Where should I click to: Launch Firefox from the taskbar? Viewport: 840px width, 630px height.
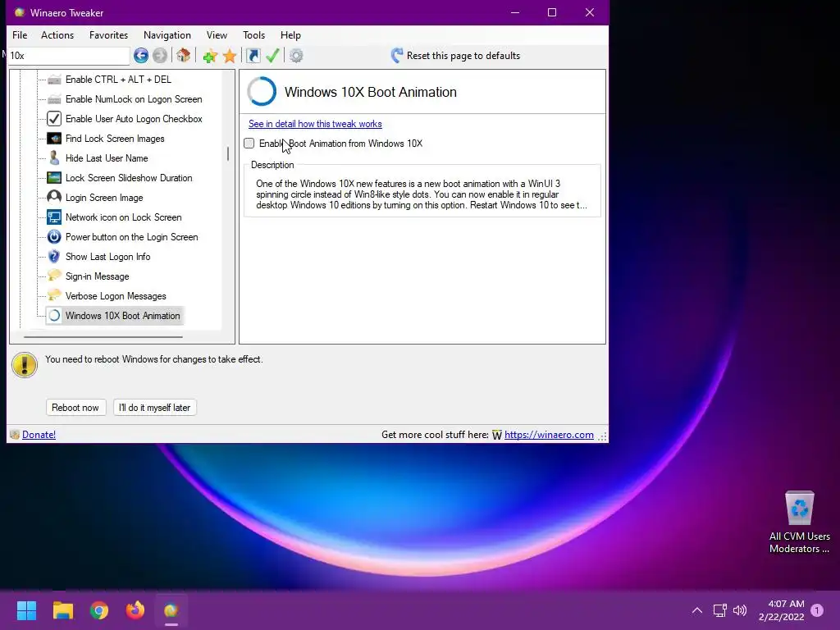click(135, 610)
